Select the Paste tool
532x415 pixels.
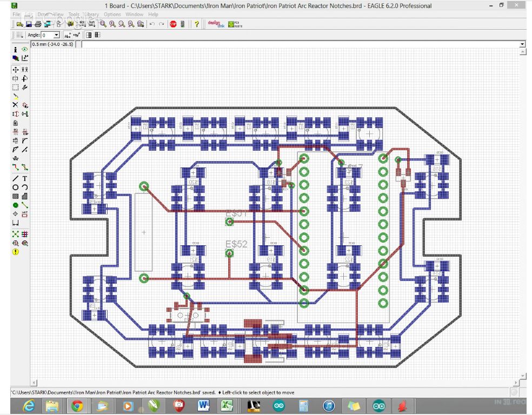click(15, 96)
